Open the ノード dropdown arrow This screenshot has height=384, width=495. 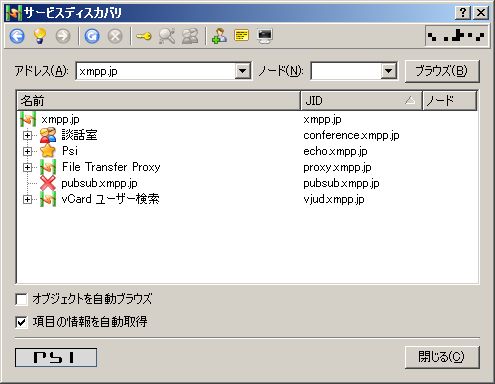tap(388, 71)
